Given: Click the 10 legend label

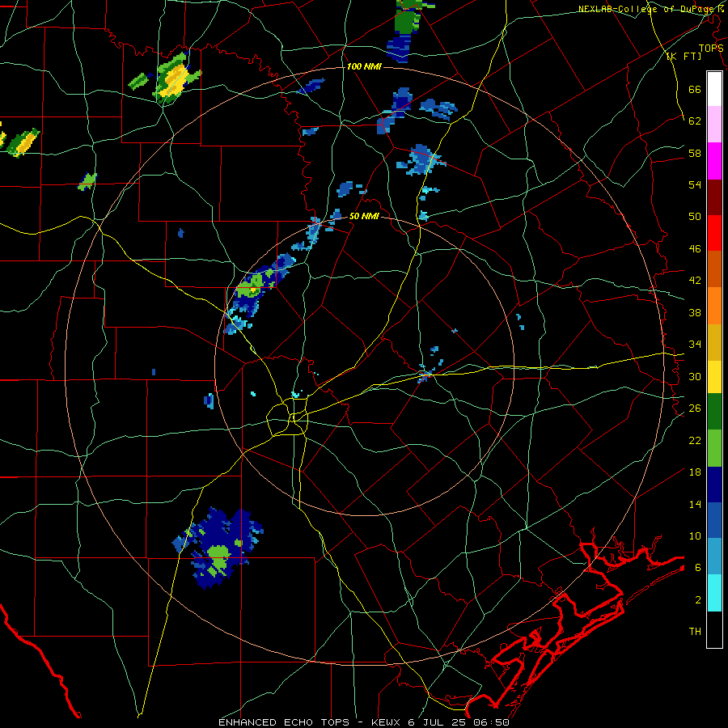Looking at the screenshot, I should pos(695,535).
